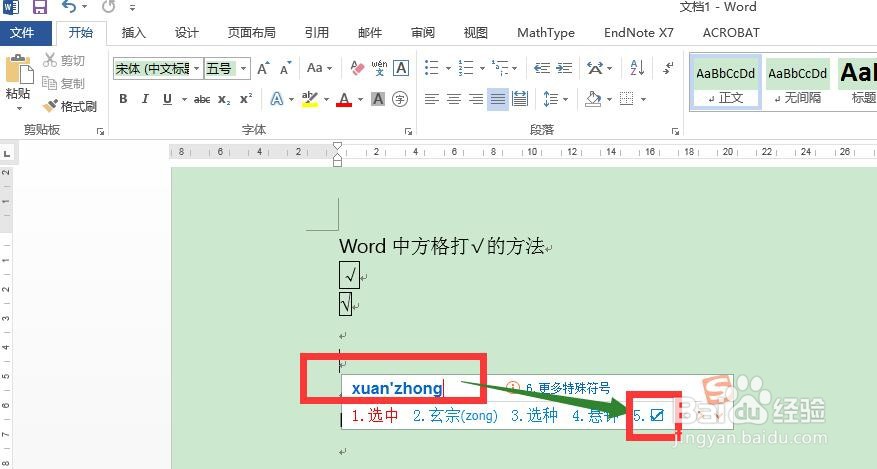Click the Redo icon in title bar
Screen dimensions: 877x469
coord(109,7)
